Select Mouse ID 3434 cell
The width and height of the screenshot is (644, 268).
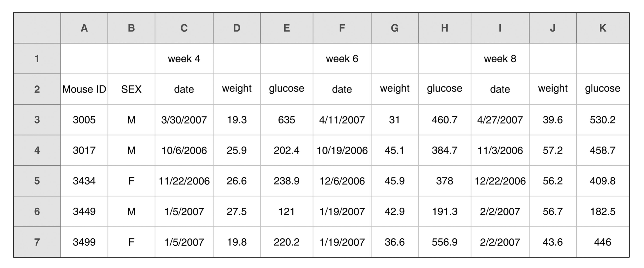click(84, 181)
